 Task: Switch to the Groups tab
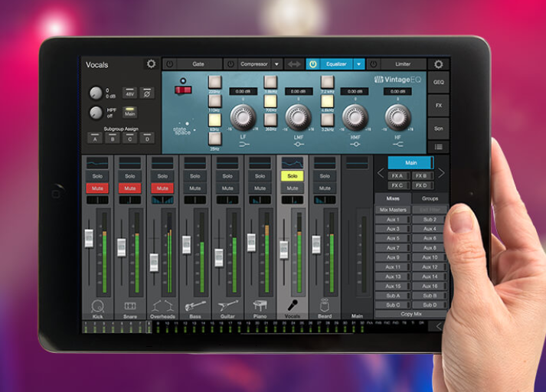[x=430, y=198]
